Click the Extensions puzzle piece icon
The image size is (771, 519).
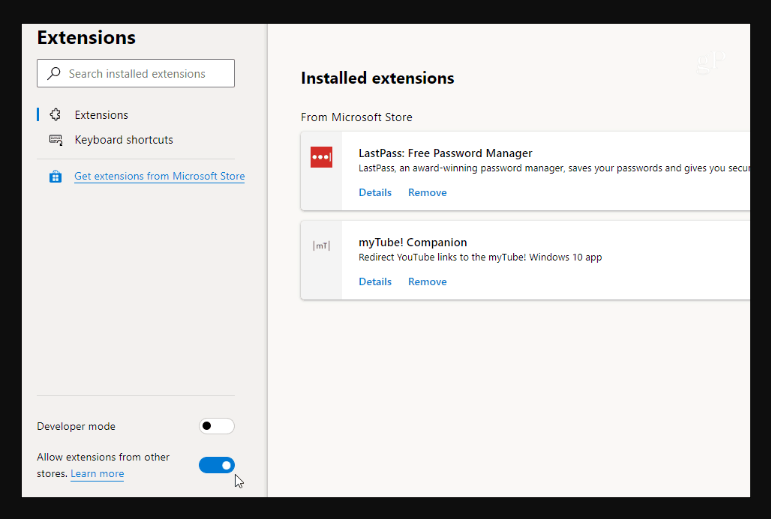click(55, 115)
